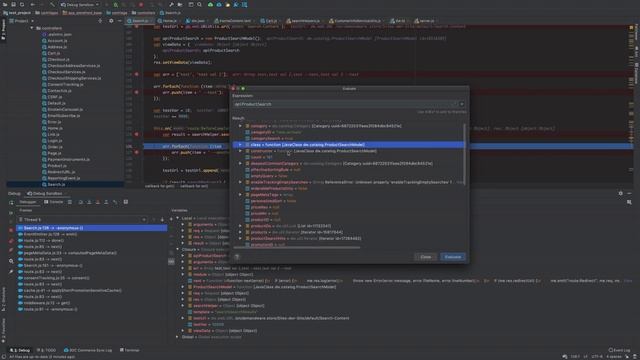
Task: Select Search.js in project tree
Action: [56, 184]
